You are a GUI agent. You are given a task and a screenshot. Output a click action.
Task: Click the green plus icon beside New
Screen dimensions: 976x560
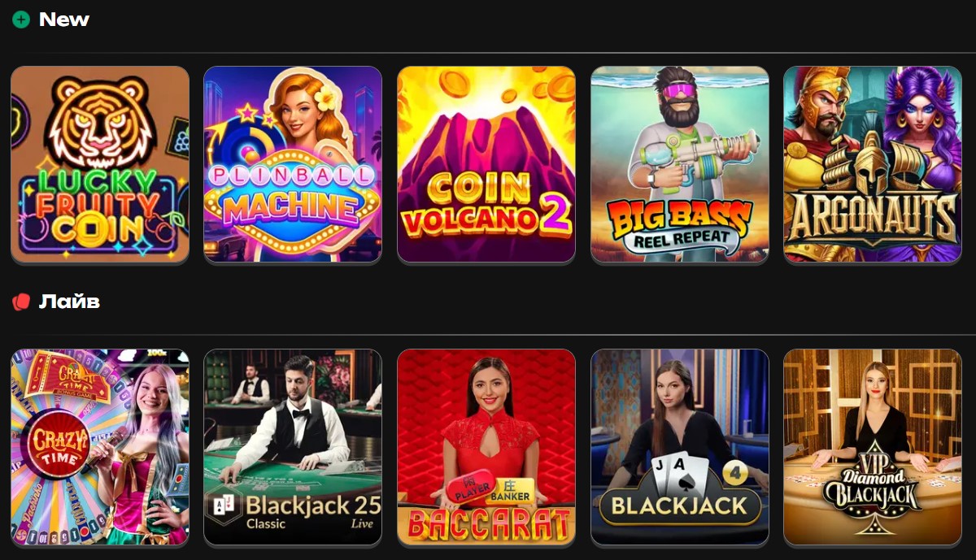pyautogui.click(x=21, y=20)
